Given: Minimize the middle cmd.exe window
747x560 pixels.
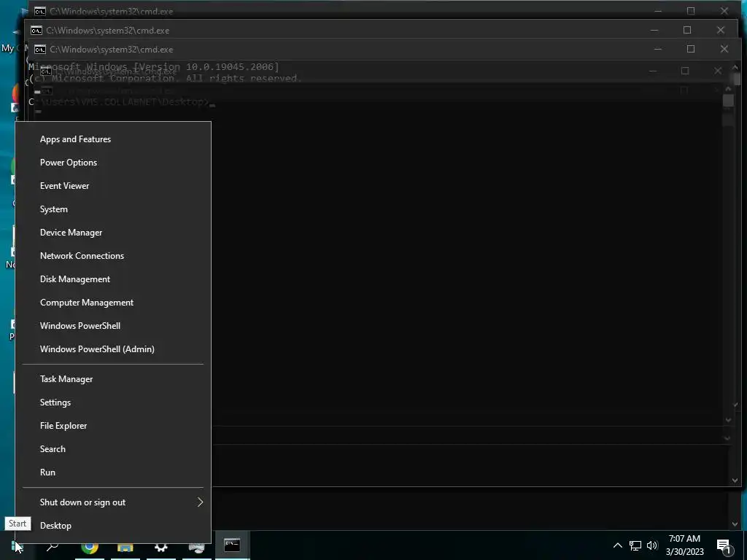Looking at the screenshot, I should coord(654,30).
